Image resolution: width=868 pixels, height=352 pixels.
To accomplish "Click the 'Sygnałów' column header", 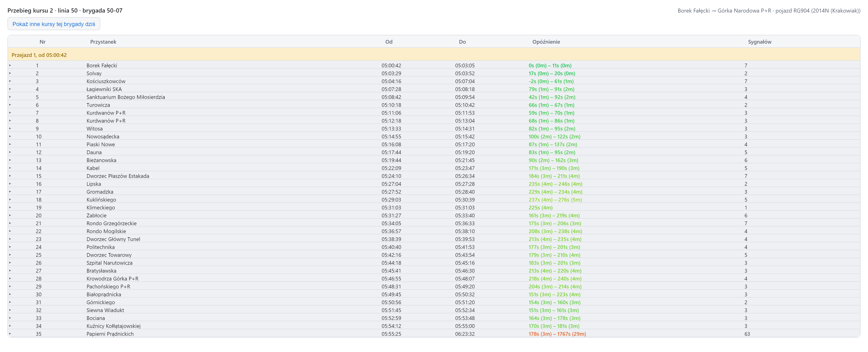I will pos(759,42).
